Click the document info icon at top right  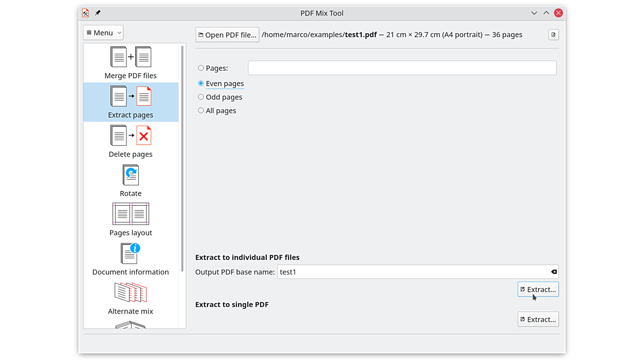pyautogui.click(x=553, y=35)
